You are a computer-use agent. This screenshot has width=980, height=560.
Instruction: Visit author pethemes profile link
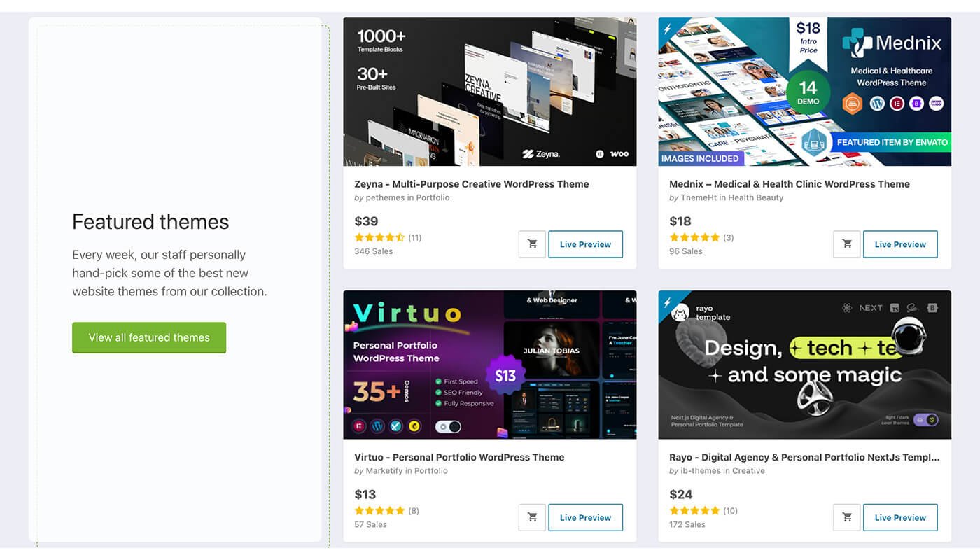click(x=385, y=197)
